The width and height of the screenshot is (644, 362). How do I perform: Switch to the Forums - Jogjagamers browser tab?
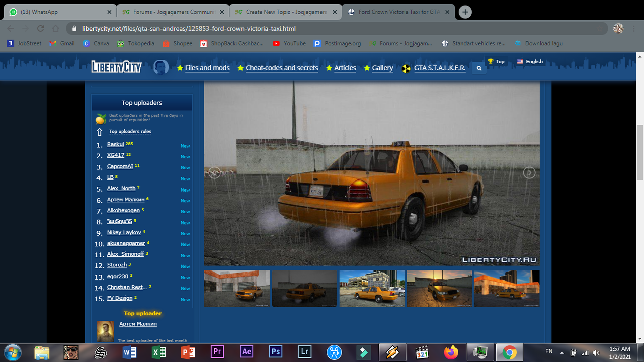[x=173, y=12]
